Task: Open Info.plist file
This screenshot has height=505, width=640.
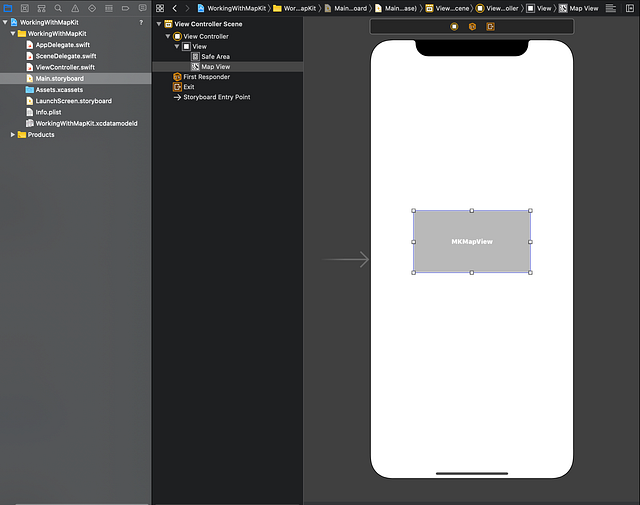Action: pyautogui.click(x=44, y=112)
